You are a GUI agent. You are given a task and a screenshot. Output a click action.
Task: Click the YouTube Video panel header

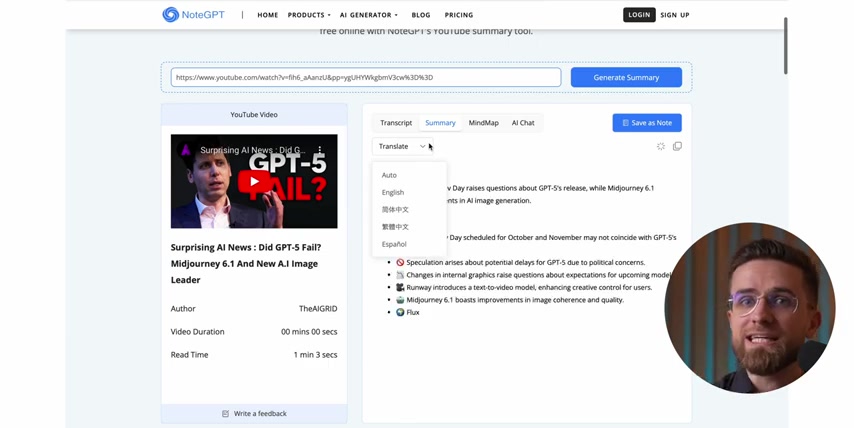pyautogui.click(x=254, y=115)
